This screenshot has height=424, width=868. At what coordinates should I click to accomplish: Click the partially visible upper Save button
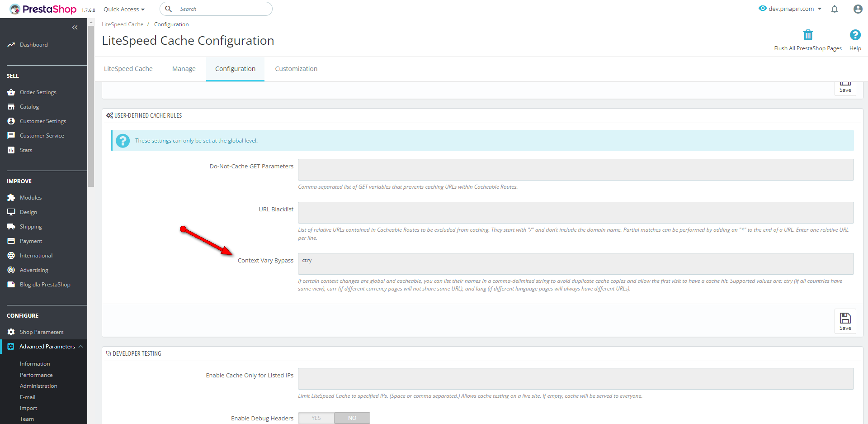point(845,88)
